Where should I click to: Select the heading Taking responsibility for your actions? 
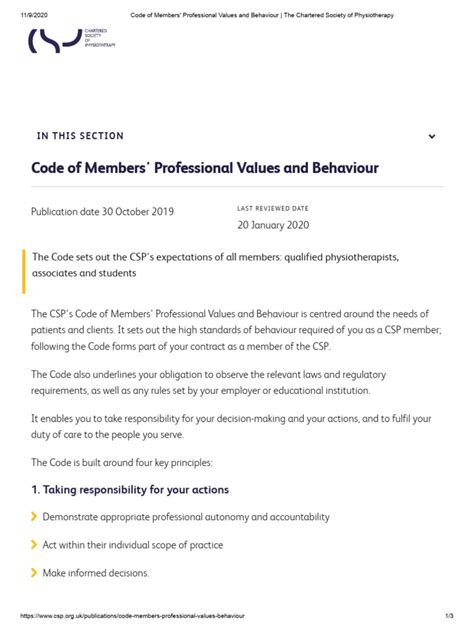tap(130, 490)
